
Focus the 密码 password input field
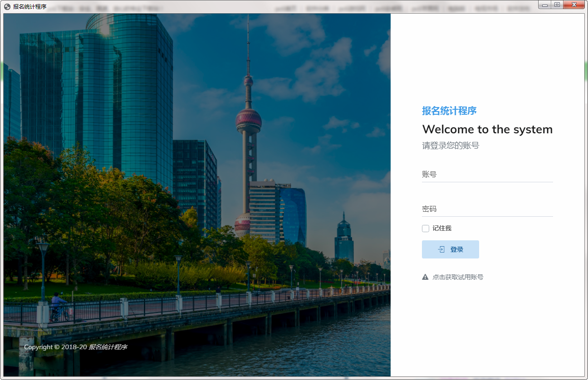point(487,209)
